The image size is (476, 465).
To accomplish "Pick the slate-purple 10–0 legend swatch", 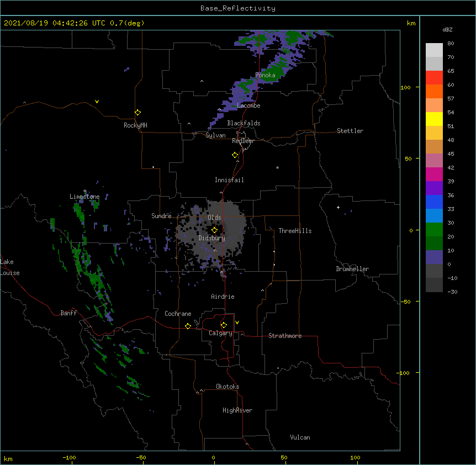I will [x=434, y=257].
